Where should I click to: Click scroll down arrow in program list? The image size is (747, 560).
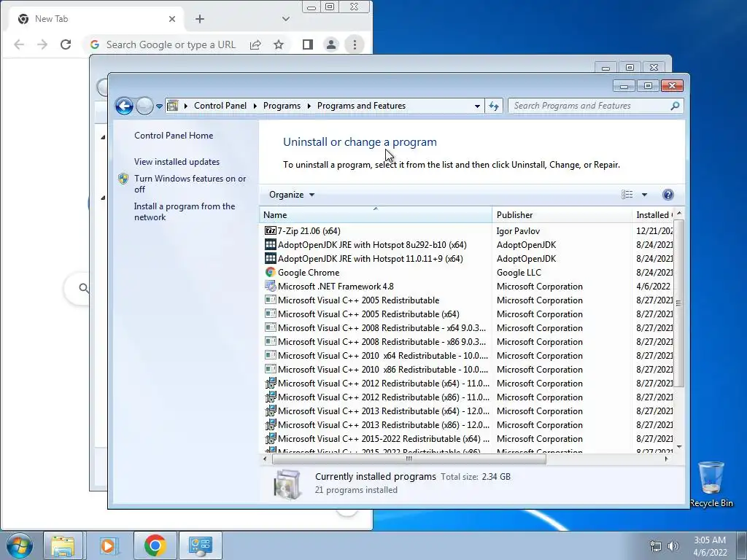[679, 447]
